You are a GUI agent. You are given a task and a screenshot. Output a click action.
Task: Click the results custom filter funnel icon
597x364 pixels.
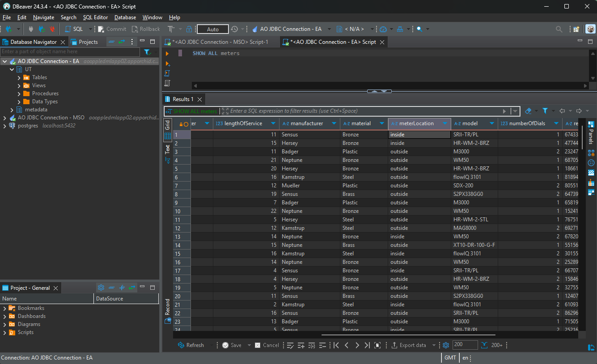click(545, 111)
